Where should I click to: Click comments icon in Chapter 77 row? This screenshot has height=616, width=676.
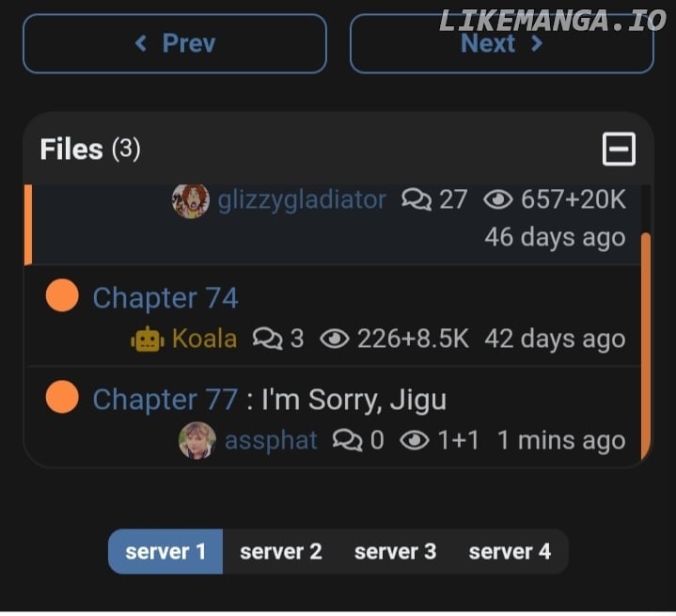point(347,440)
